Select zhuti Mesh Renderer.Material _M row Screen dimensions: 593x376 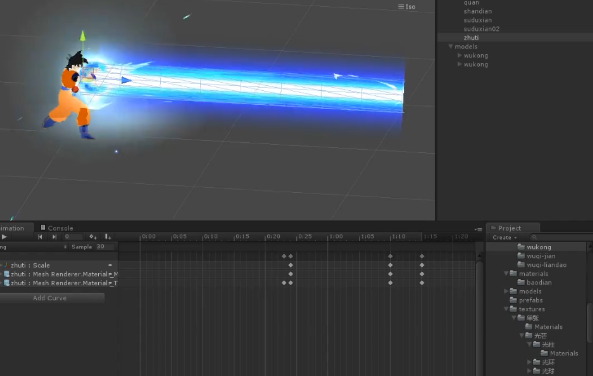[59, 274]
